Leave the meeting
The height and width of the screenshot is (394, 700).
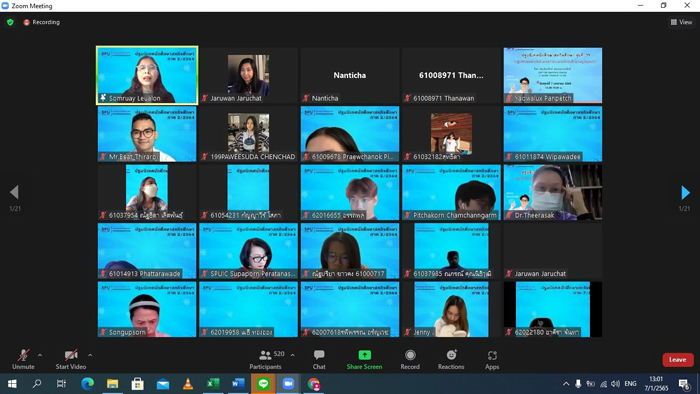(x=678, y=360)
